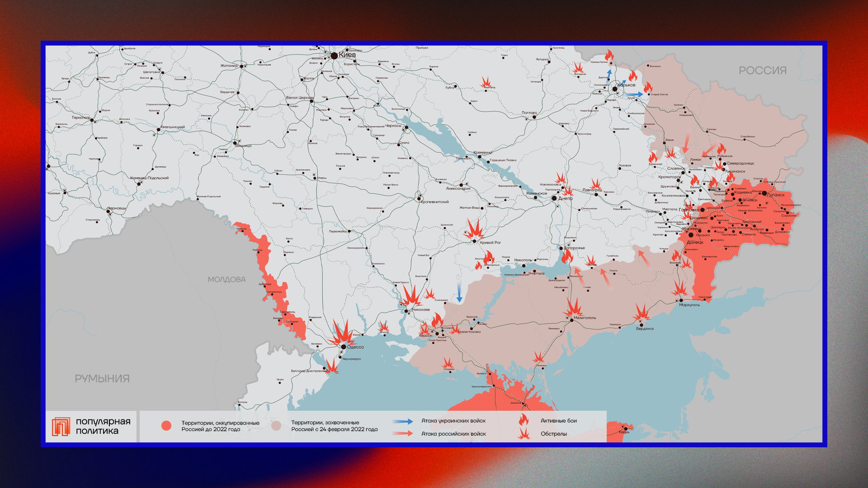Click the explosion marker above Кривой Рог

[474, 230]
